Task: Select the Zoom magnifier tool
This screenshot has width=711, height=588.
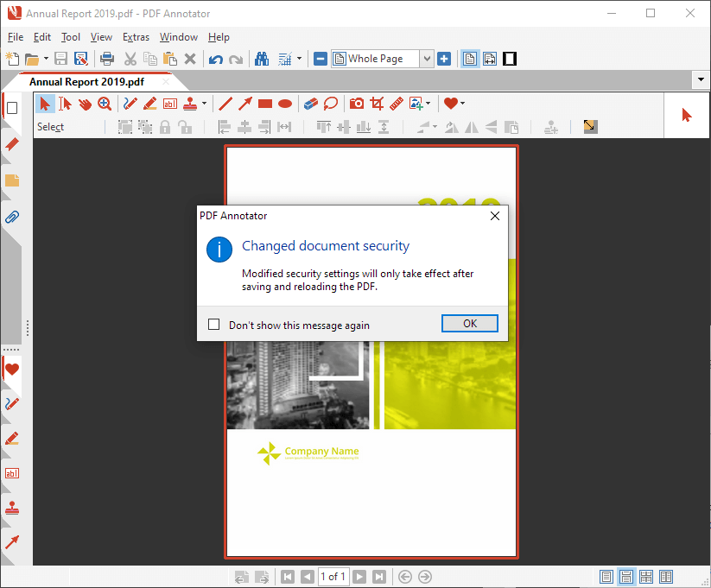Action: 105,104
